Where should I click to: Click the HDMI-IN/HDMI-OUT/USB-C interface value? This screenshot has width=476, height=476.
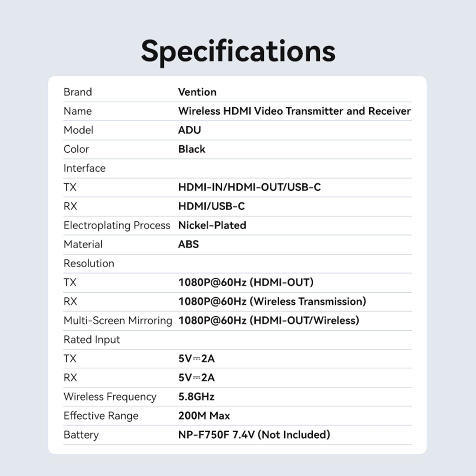pos(249,187)
